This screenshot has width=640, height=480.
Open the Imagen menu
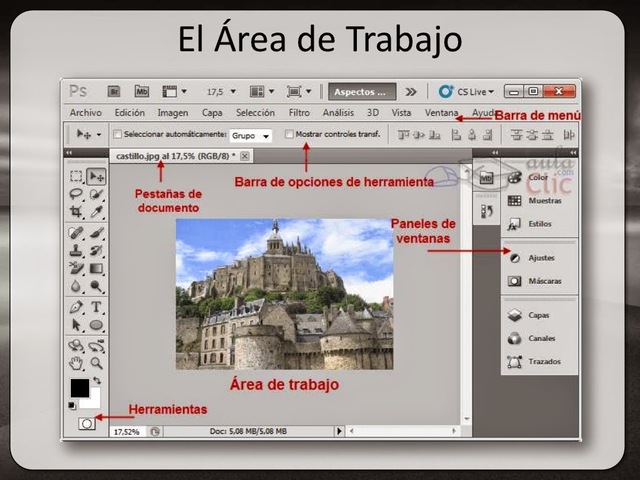coord(173,113)
